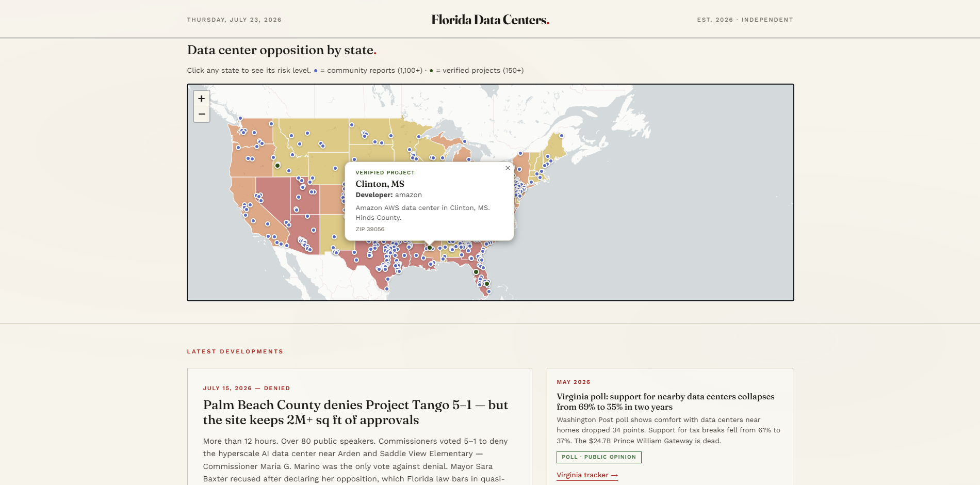Open the Virginia poll article headline

point(665,401)
